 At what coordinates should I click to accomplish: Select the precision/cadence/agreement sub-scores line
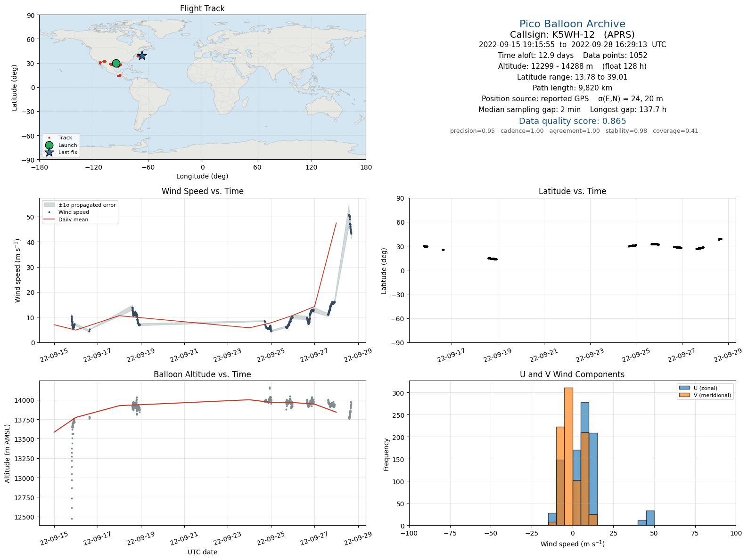(574, 131)
